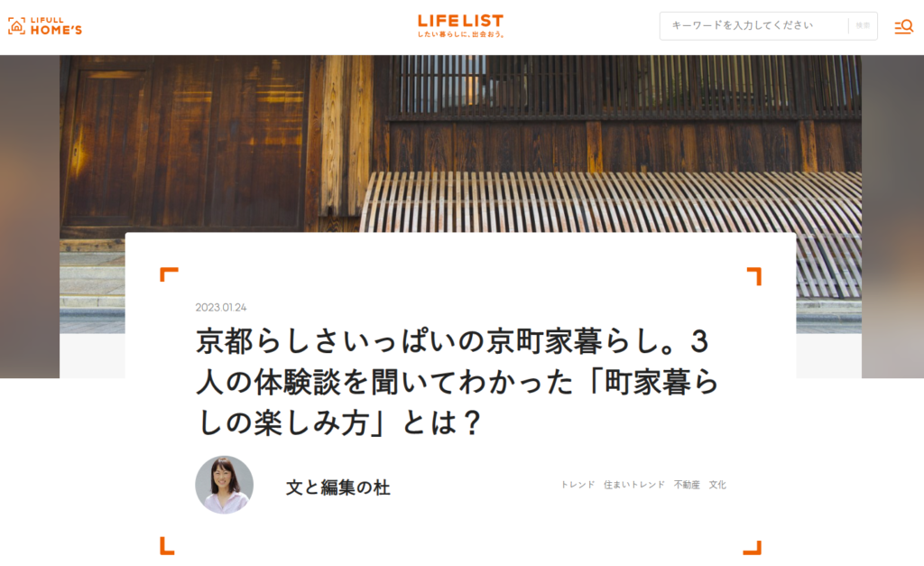Viewport: 924px width, 566px height.
Task: Click the bottom-right orange corner bracket
Action: coord(753,548)
